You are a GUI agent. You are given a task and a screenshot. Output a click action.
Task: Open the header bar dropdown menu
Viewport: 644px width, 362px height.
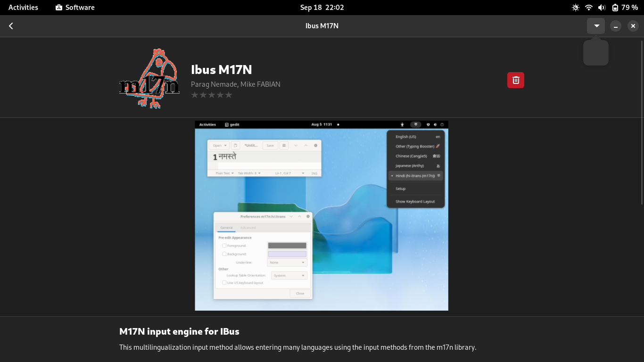coord(596,26)
